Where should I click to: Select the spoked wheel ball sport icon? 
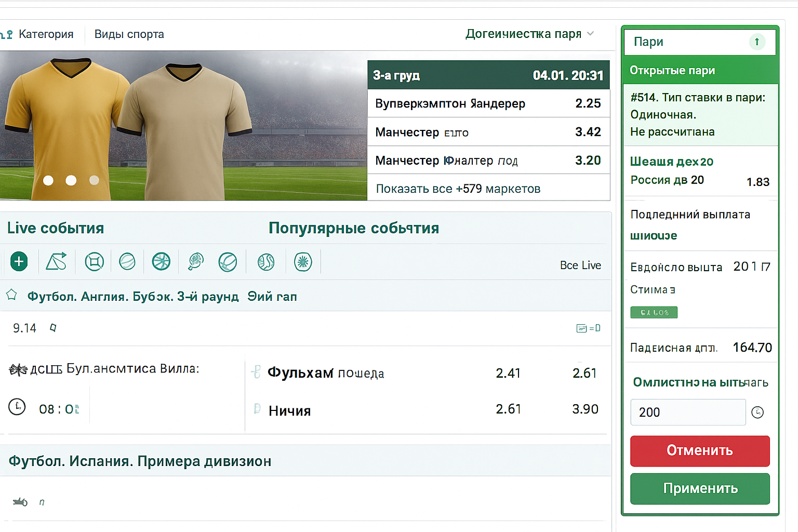pos(161,261)
